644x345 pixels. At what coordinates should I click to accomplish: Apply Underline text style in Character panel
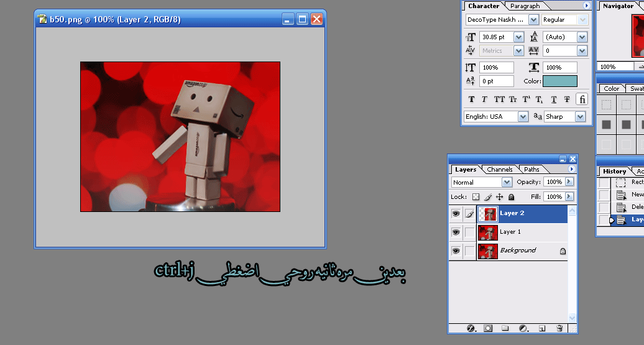point(554,99)
